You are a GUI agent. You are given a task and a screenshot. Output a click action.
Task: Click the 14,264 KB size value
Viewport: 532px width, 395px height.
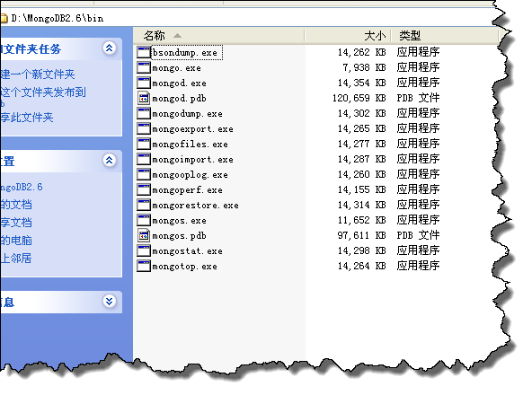click(x=361, y=266)
